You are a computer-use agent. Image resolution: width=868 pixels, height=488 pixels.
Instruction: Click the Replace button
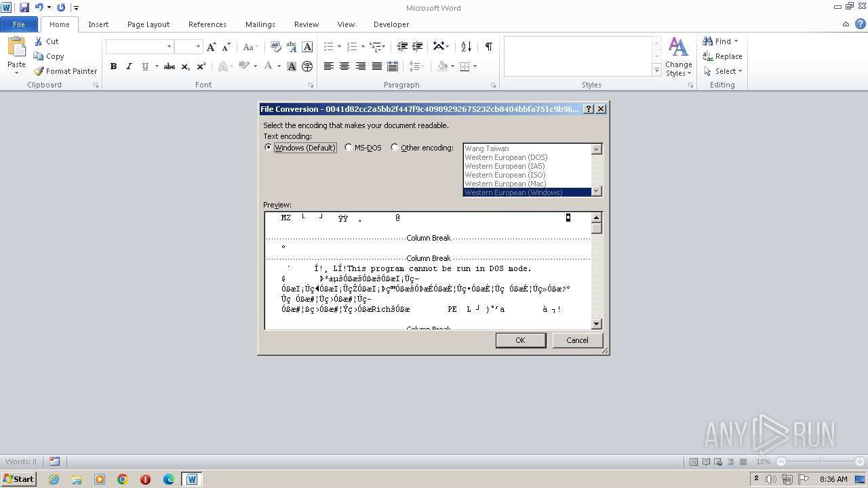(723, 56)
